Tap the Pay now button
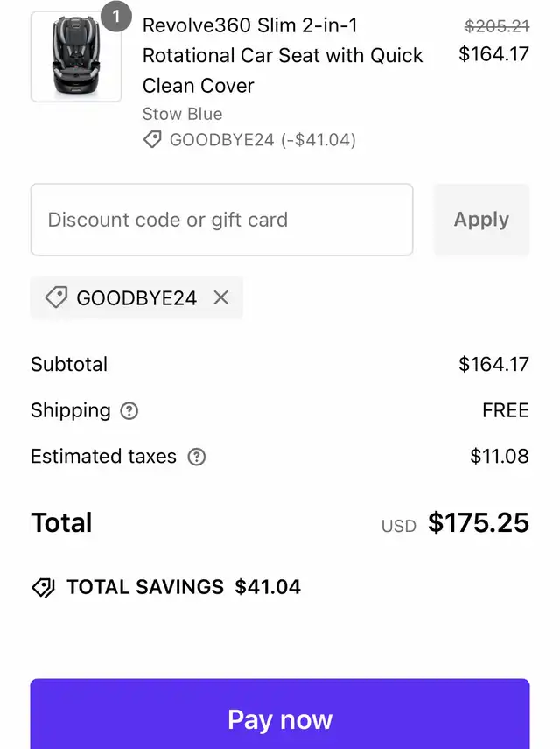 pyautogui.click(x=280, y=719)
